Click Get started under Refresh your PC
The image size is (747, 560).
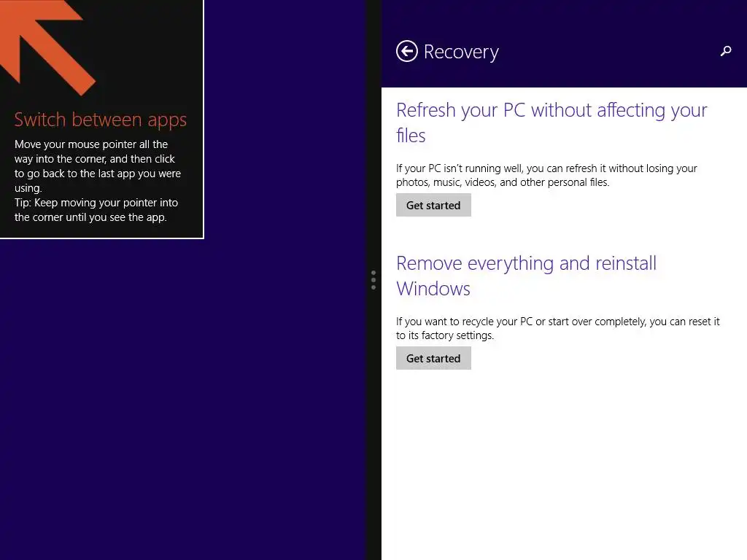point(433,205)
